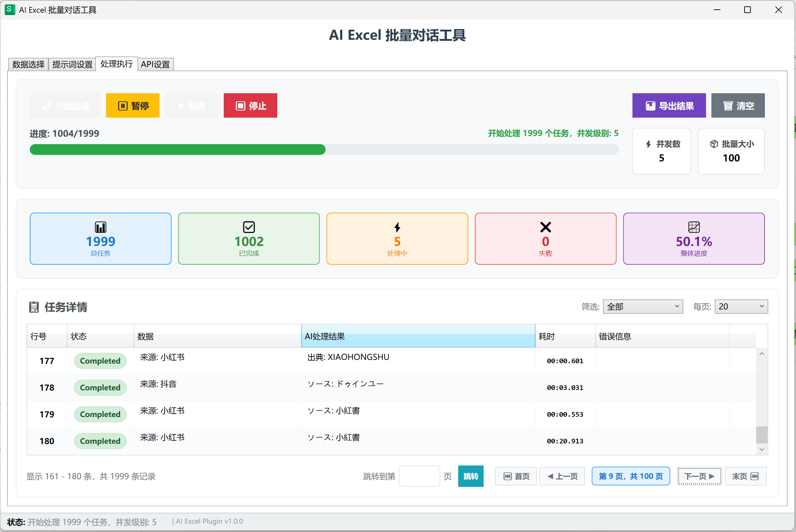Click the AI处理结果 column header

pyautogui.click(x=418, y=336)
